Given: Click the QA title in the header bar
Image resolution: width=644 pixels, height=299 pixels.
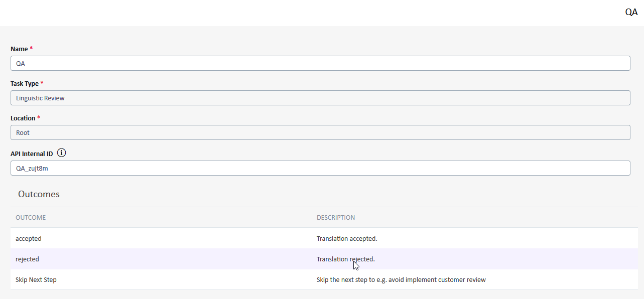Looking at the screenshot, I should pos(630,12).
